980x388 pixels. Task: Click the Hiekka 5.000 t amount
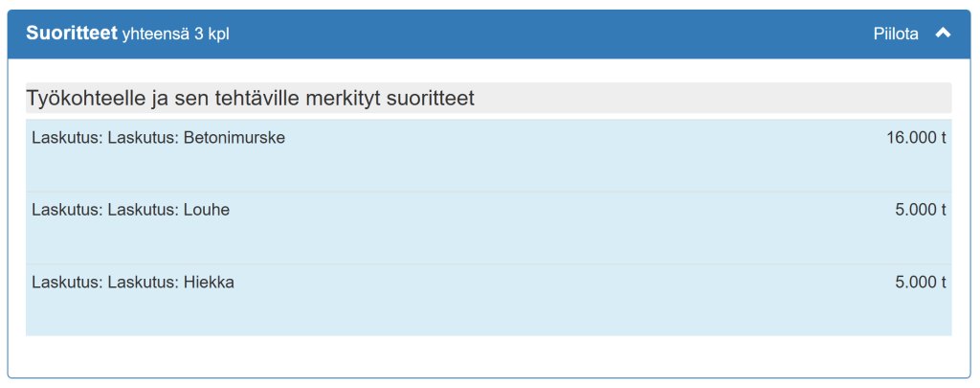pyautogui.click(x=920, y=283)
